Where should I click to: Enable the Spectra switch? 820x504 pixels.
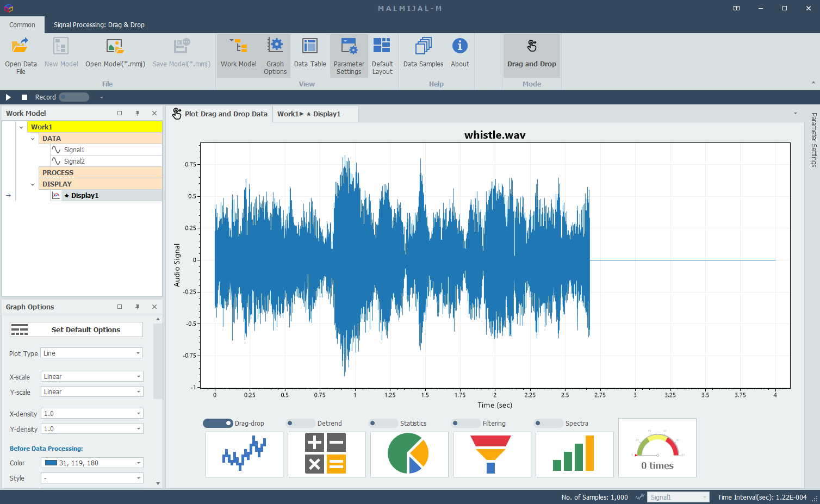549,423
